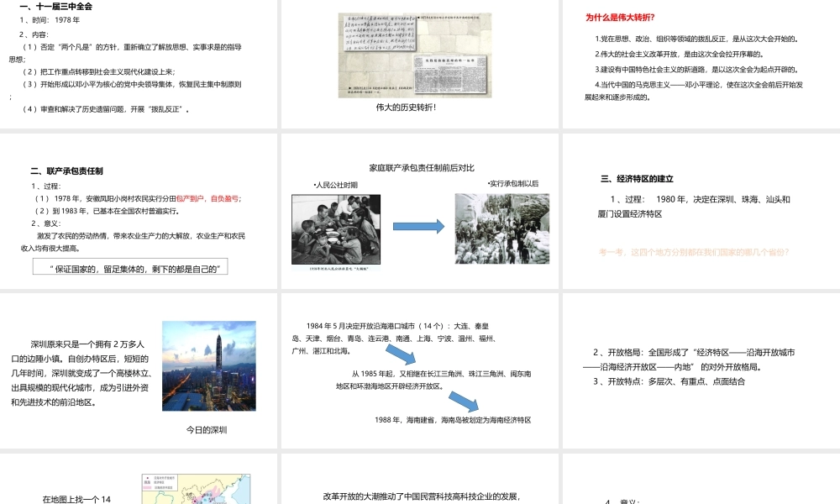The height and width of the screenshot is (504, 840).
Task: Click the text 在地图上找一个14
Action: (76, 499)
